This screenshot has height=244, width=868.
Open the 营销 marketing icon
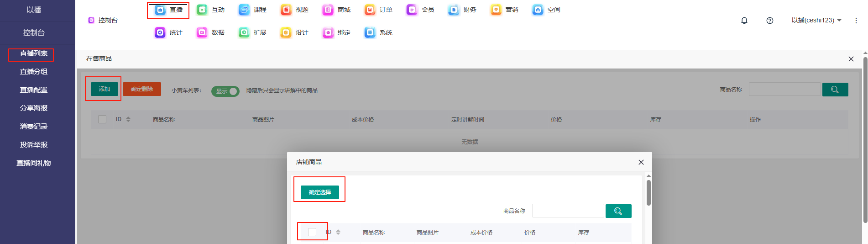(x=496, y=10)
